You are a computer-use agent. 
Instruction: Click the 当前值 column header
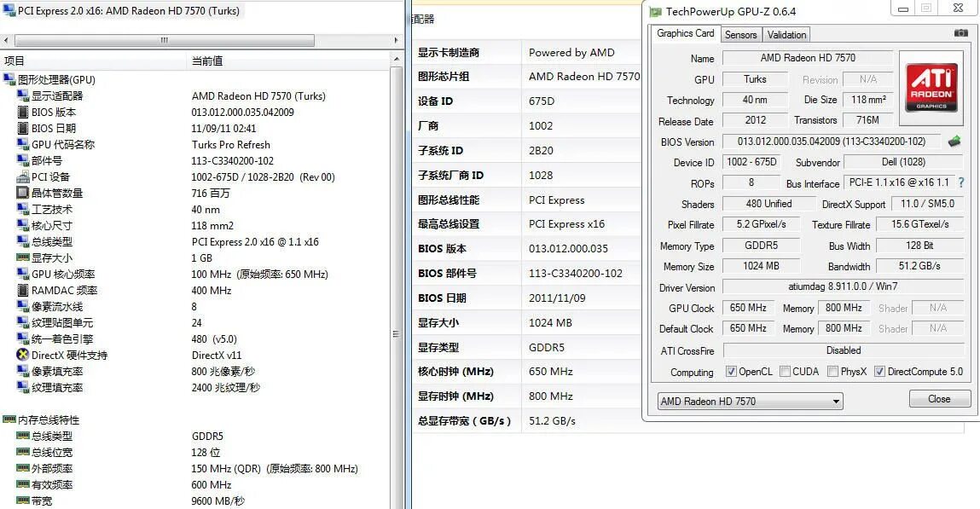287,61
